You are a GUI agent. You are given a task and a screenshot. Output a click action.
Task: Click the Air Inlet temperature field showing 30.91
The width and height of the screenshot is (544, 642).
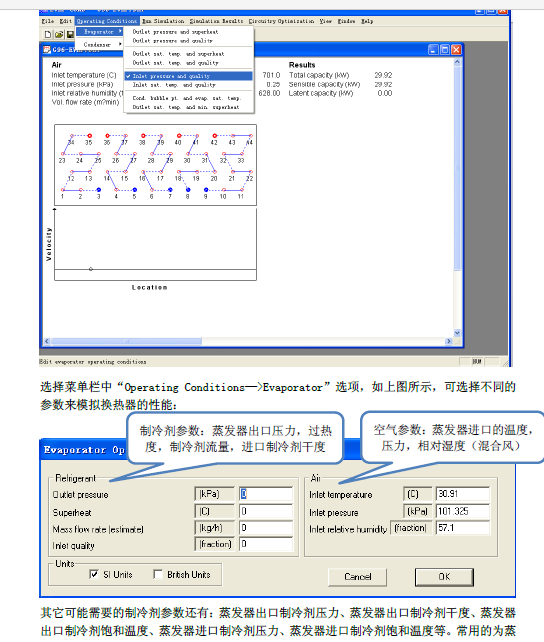(x=463, y=494)
